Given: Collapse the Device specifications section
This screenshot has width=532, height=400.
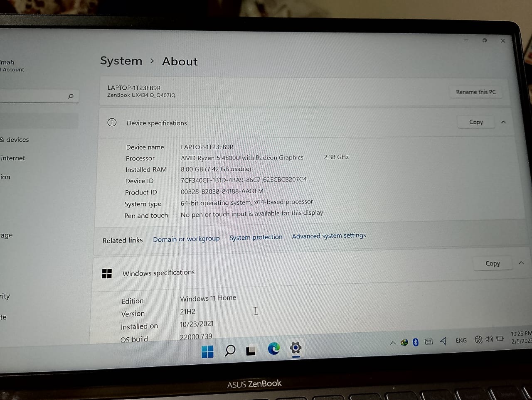Looking at the screenshot, I should click(x=503, y=122).
